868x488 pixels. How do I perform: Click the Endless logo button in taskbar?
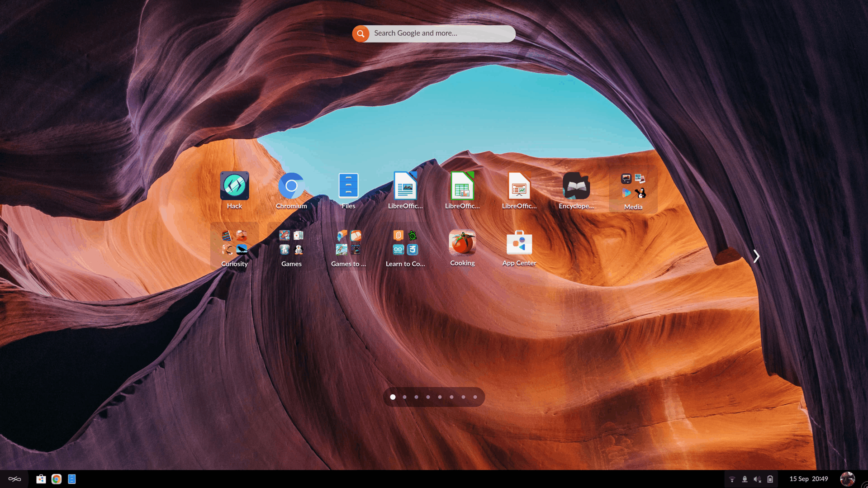14,479
